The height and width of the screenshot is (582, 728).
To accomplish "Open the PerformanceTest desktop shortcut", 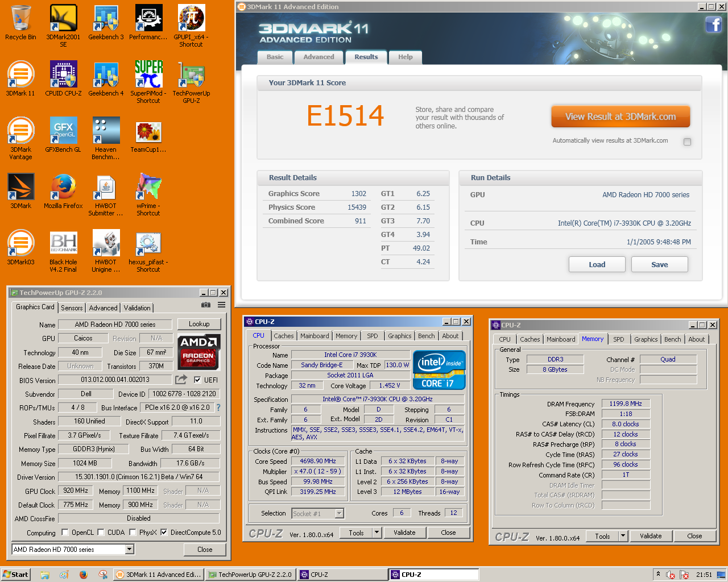I will pos(148,23).
